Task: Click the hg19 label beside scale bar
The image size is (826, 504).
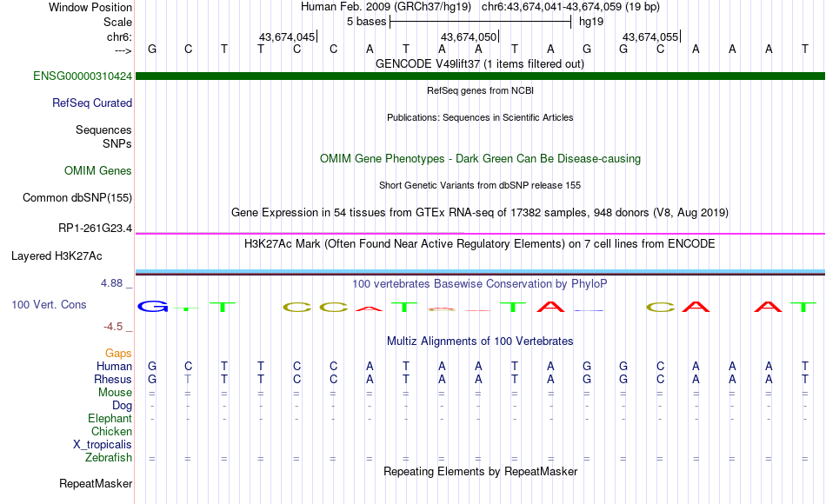Action: 591,22
